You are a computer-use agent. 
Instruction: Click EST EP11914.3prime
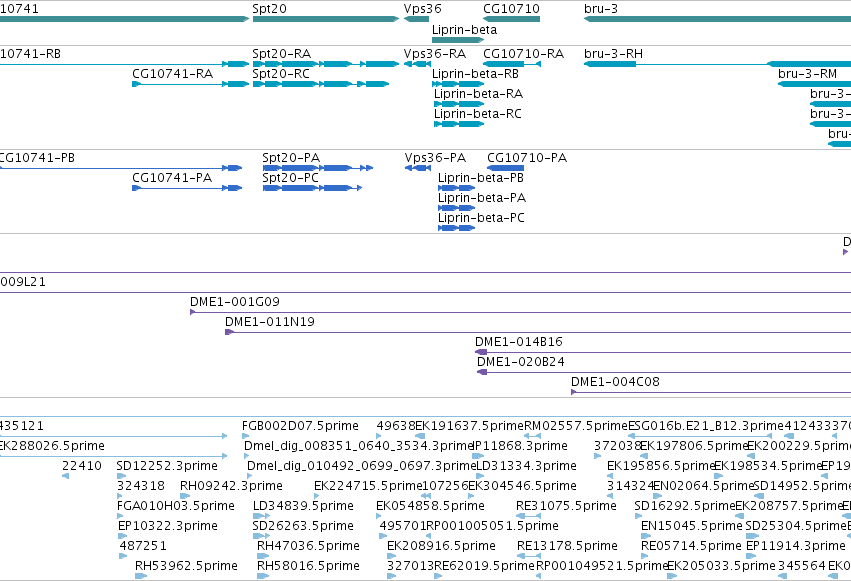[x=796, y=546]
